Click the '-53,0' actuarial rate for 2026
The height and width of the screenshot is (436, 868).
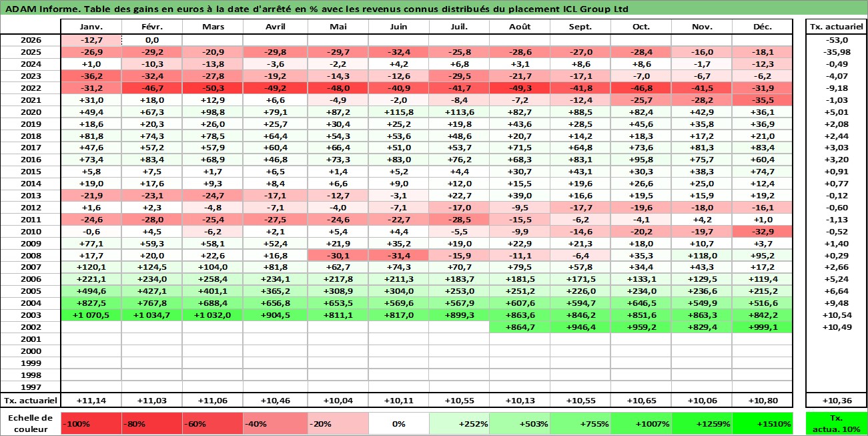point(836,40)
